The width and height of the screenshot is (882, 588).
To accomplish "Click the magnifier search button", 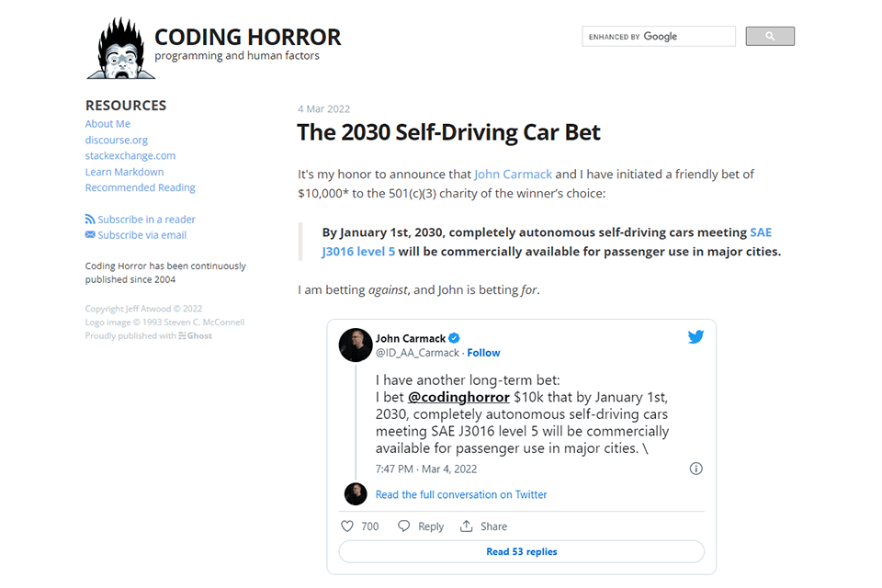I will 770,36.
